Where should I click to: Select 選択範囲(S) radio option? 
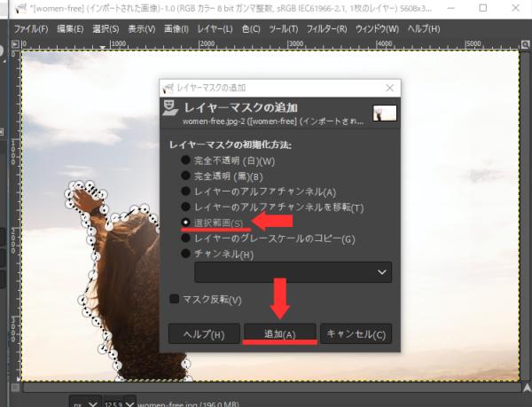pos(213,223)
